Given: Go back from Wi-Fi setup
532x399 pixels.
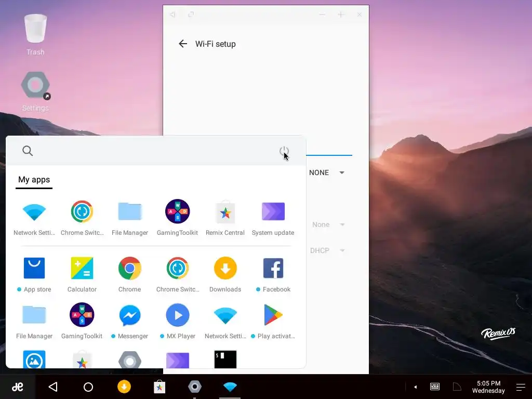Looking at the screenshot, I should (183, 44).
